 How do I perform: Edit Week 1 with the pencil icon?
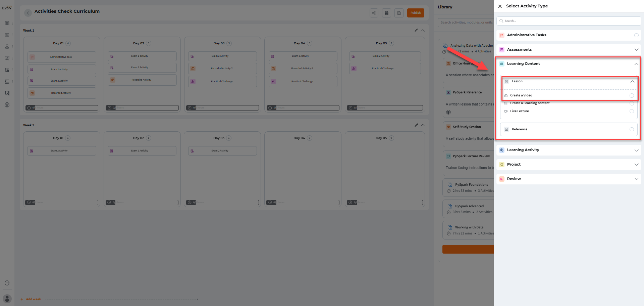coord(416,30)
